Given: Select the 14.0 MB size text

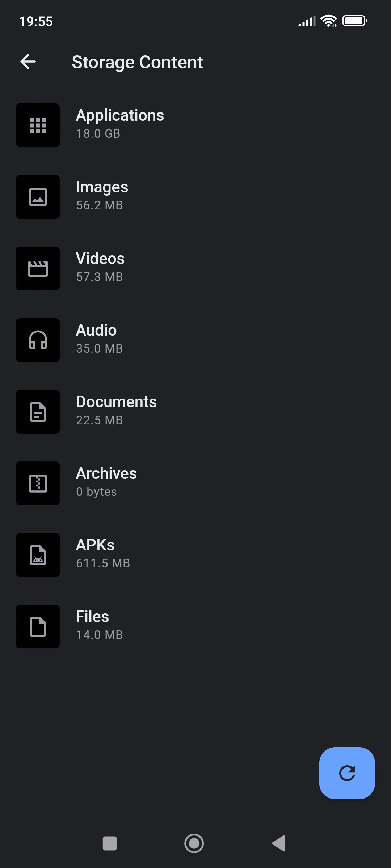Looking at the screenshot, I should tap(100, 635).
